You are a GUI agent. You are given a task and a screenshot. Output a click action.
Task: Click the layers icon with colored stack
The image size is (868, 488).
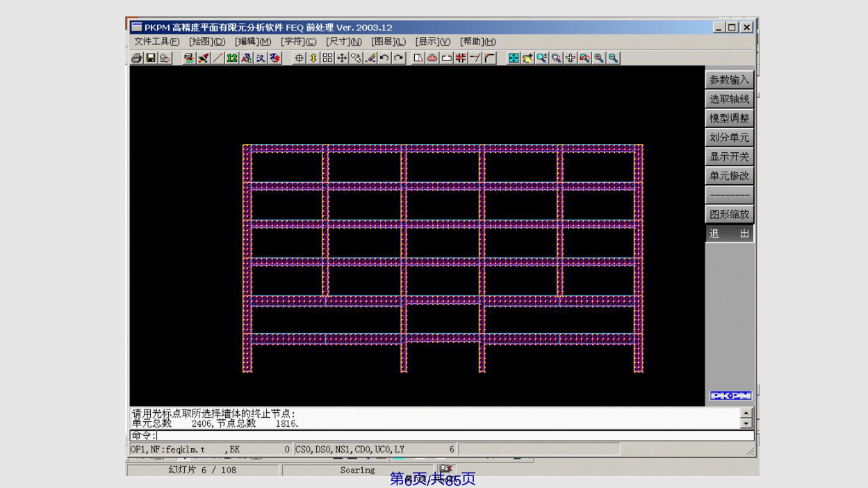pyautogui.click(x=189, y=58)
